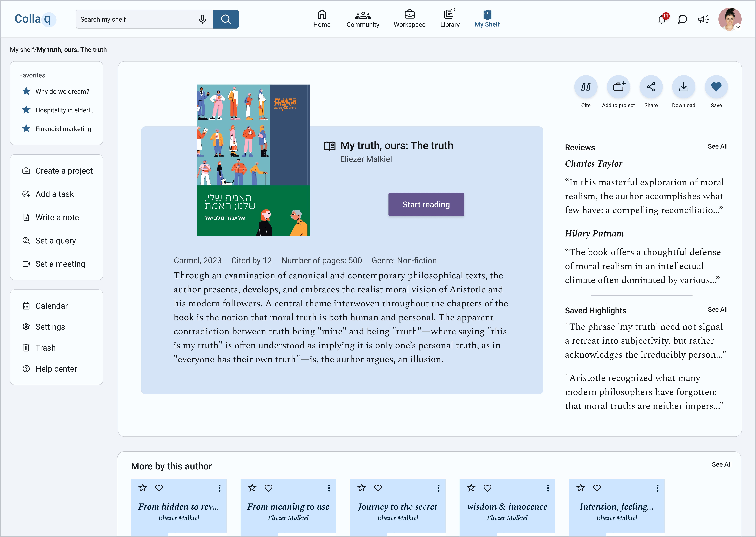Open the Help center

[x=50, y=369]
